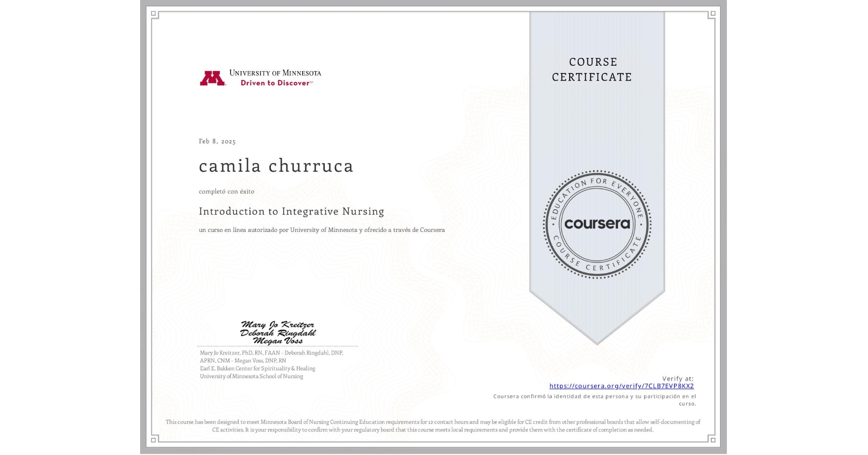868x455 pixels.
Task: Click the 'Driven to Discover' tagline
Action: pyautogui.click(x=276, y=83)
